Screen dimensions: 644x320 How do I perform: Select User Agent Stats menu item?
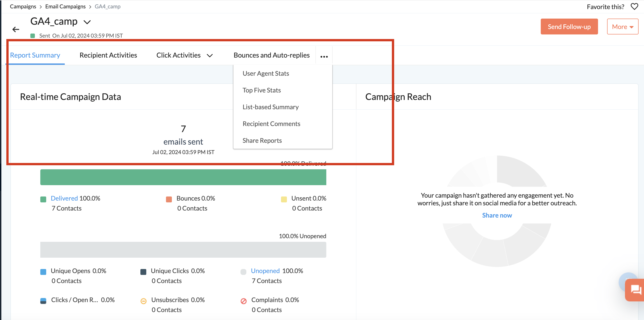click(265, 73)
